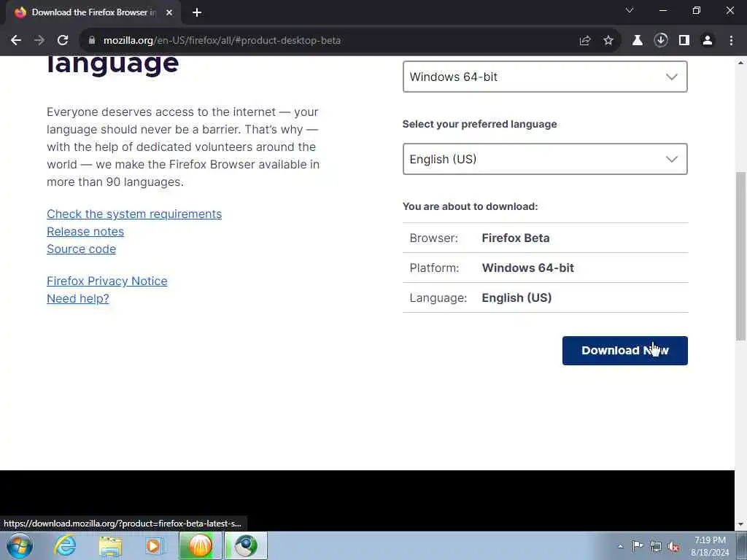Click the orange app icon on taskbar
The image size is (747, 560).
click(200, 545)
